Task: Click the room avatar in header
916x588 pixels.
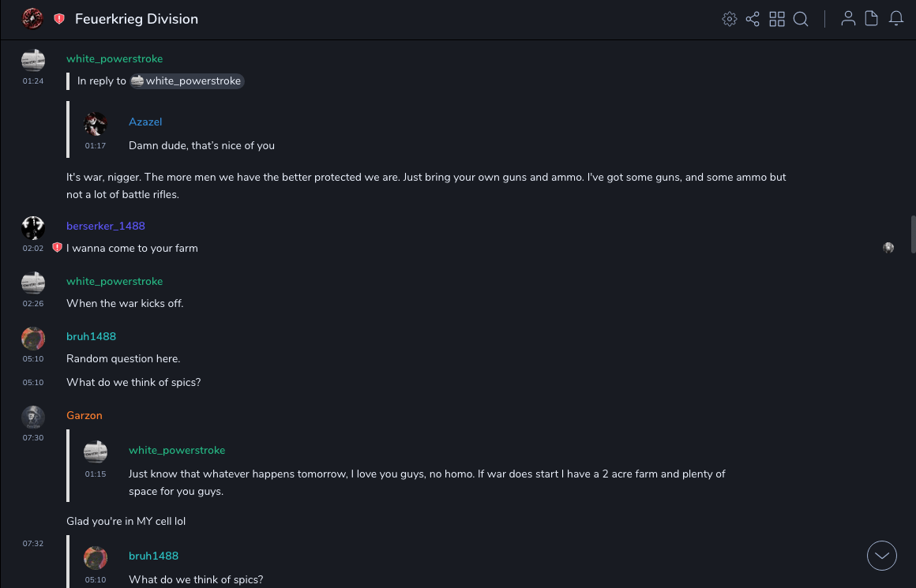Action: (32, 19)
